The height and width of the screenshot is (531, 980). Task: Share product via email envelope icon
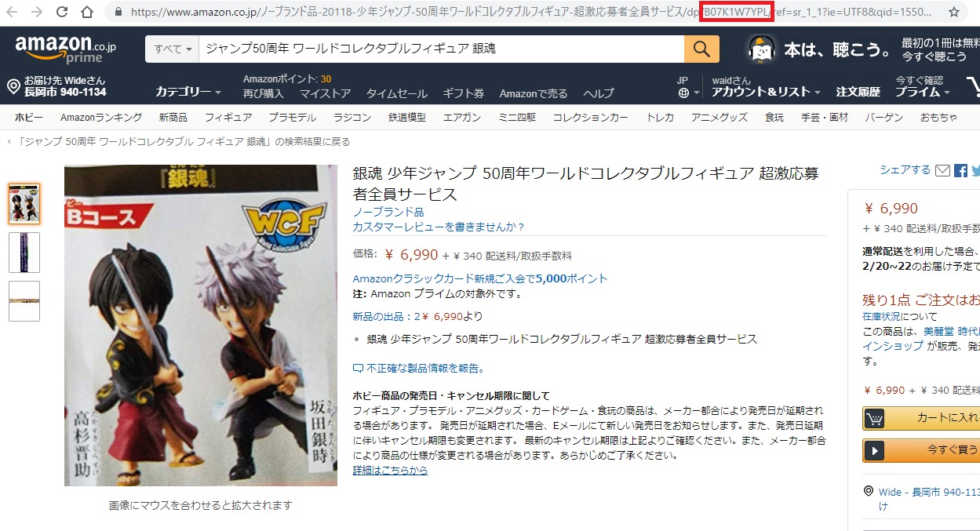(943, 170)
